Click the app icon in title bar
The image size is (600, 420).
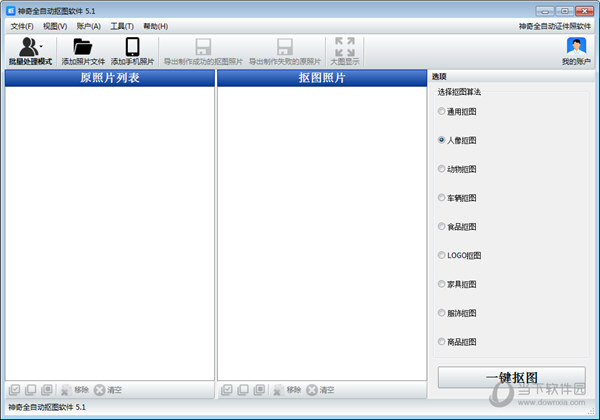coord(11,11)
